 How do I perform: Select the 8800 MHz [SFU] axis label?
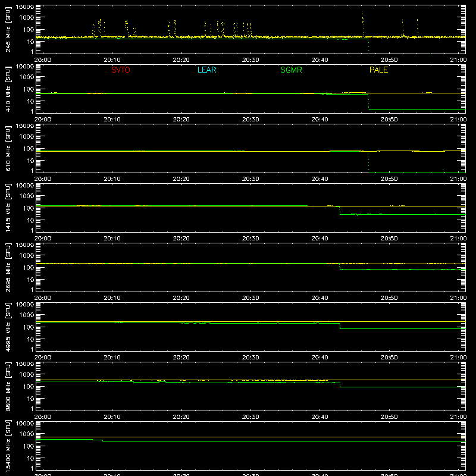(8, 386)
